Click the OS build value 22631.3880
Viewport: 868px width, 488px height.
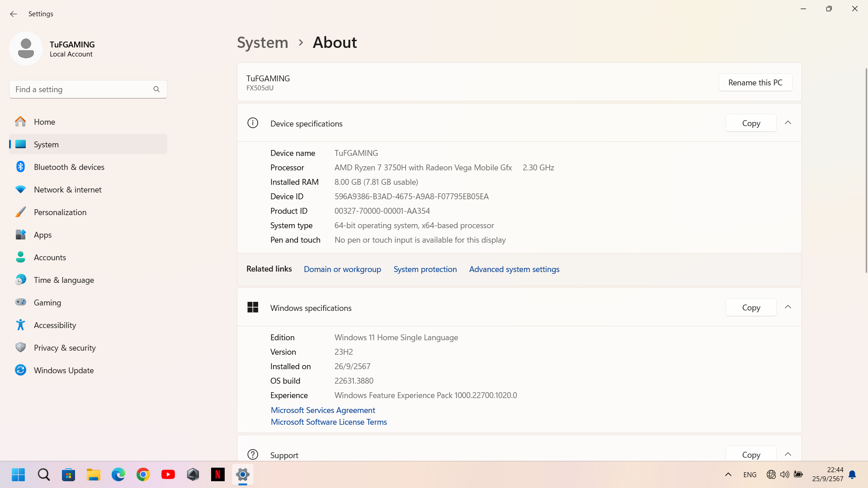[354, 380]
